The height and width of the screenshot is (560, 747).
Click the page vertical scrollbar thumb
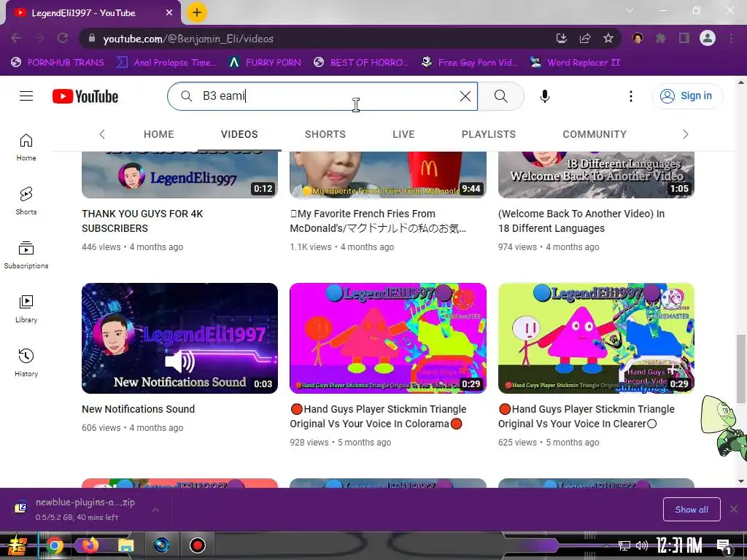740,368
